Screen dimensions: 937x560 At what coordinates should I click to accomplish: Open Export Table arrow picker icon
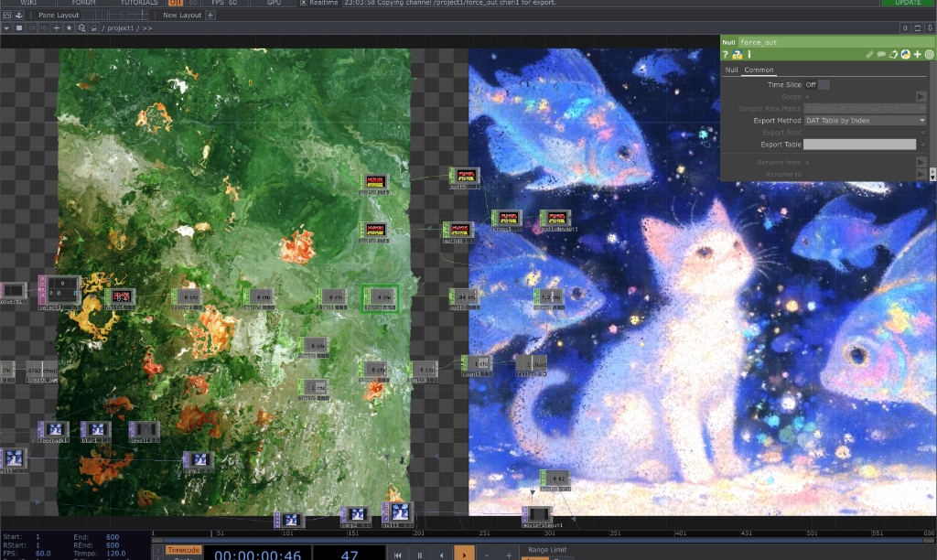(921, 144)
